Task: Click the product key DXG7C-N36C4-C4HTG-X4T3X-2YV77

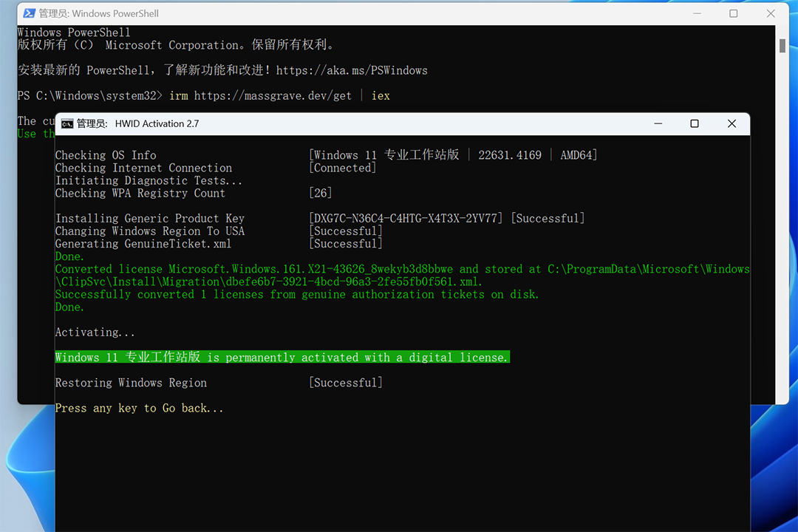Action: [x=406, y=219]
